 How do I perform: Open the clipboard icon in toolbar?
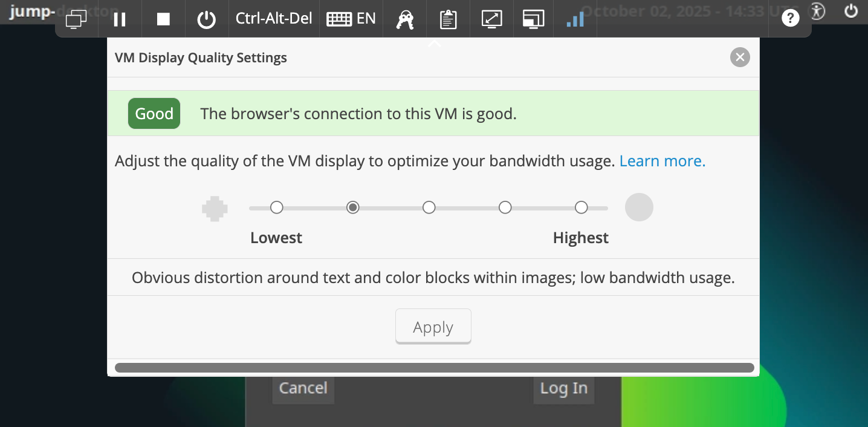click(447, 19)
